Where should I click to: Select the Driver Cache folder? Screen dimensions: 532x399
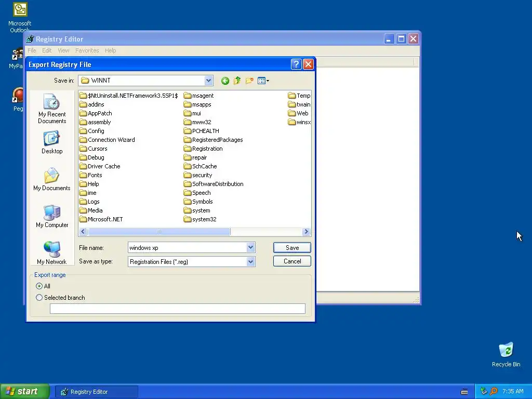pos(100,166)
